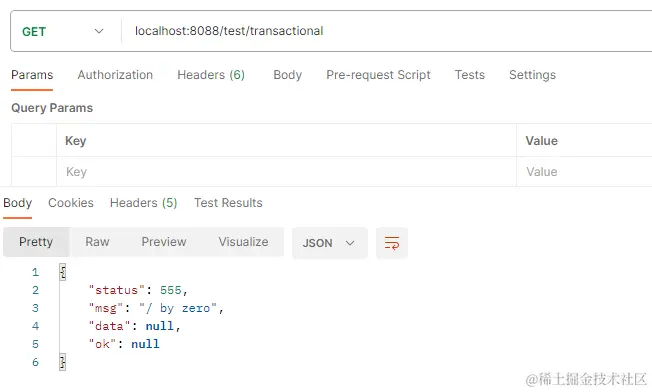
Task: Open response Headers (5) tab
Action: [x=143, y=203]
